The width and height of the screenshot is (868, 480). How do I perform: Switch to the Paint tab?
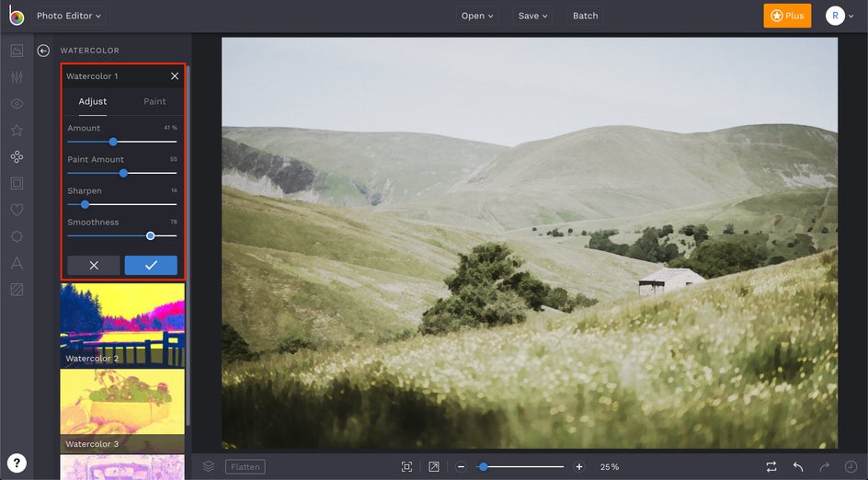click(154, 101)
